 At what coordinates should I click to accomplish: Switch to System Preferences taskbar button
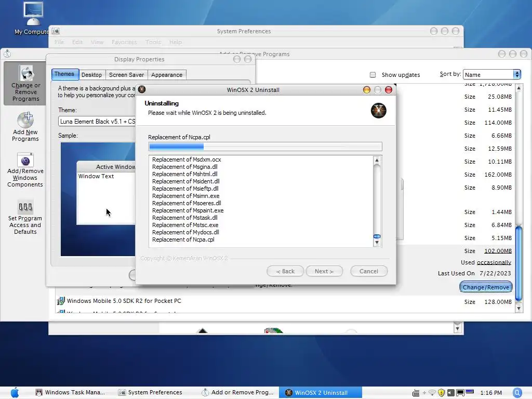click(x=151, y=392)
